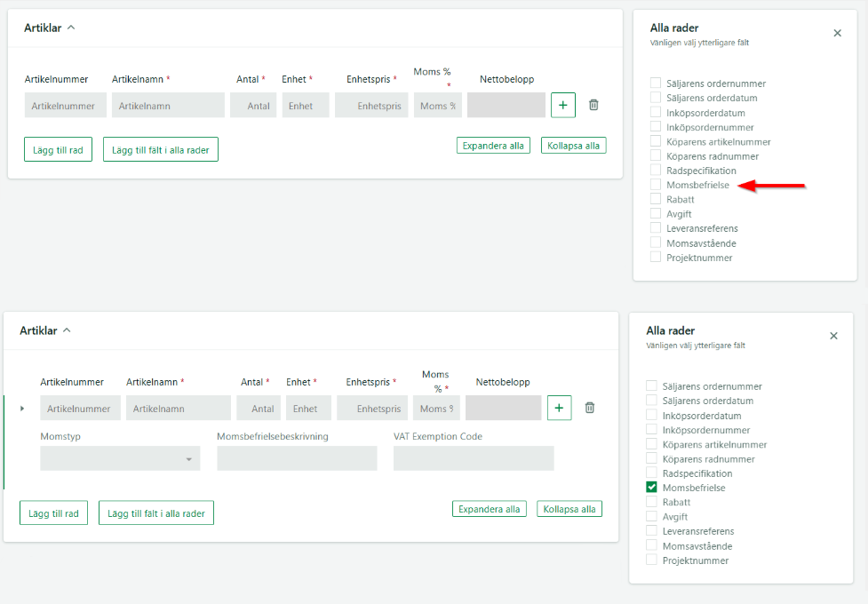Close the Alla rader panel with checked Momsbefrielse
The width and height of the screenshot is (868, 604).
point(833,336)
